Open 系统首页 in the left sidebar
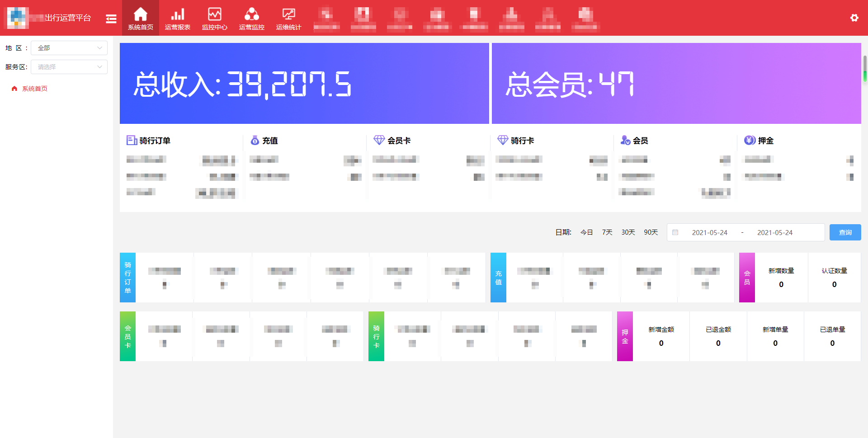Screen dimensions: 868x438 pyautogui.click(x=34, y=89)
